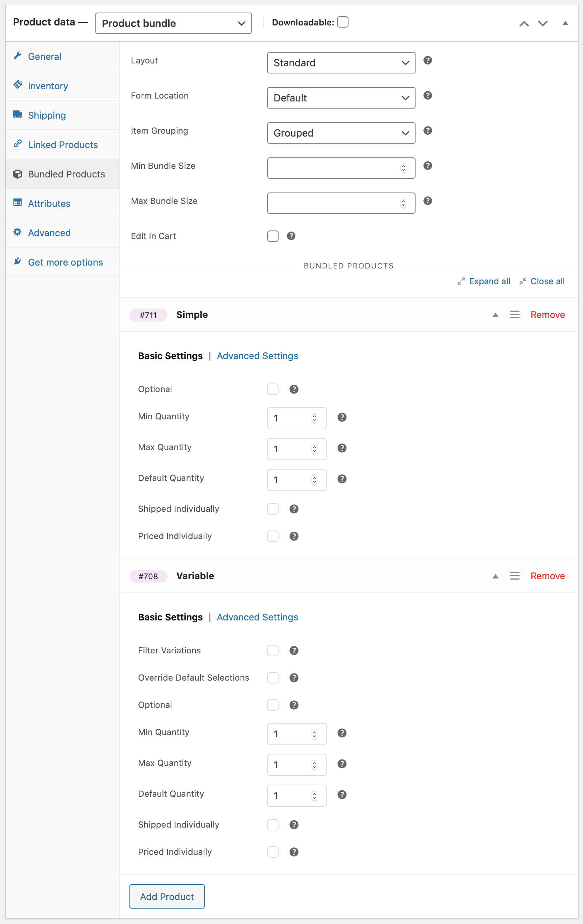Toggle the Edit in Cart checkbox
Image resolution: width=583 pixels, height=924 pixels.
point(273,236)
